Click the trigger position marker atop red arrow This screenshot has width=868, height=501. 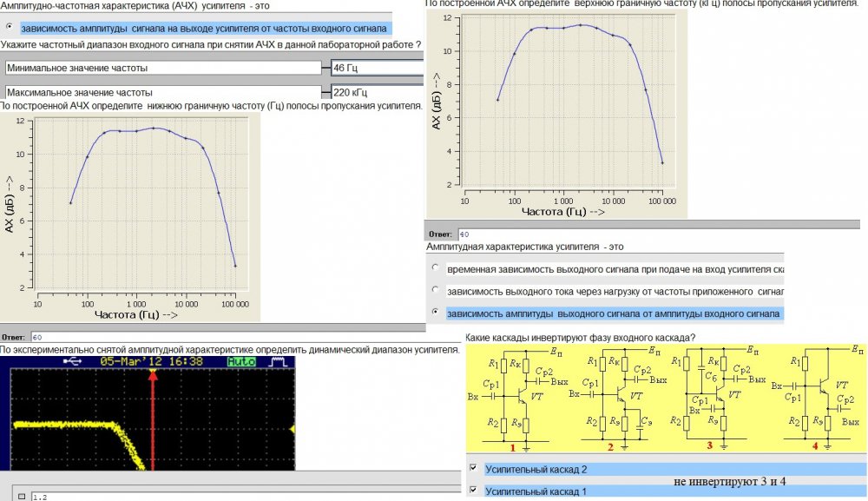[x=153, y=372]
